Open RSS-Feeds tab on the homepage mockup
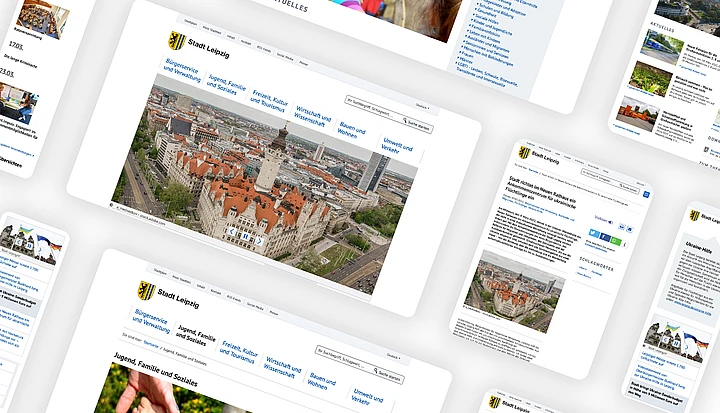720x413 pixels. (264, 49)
